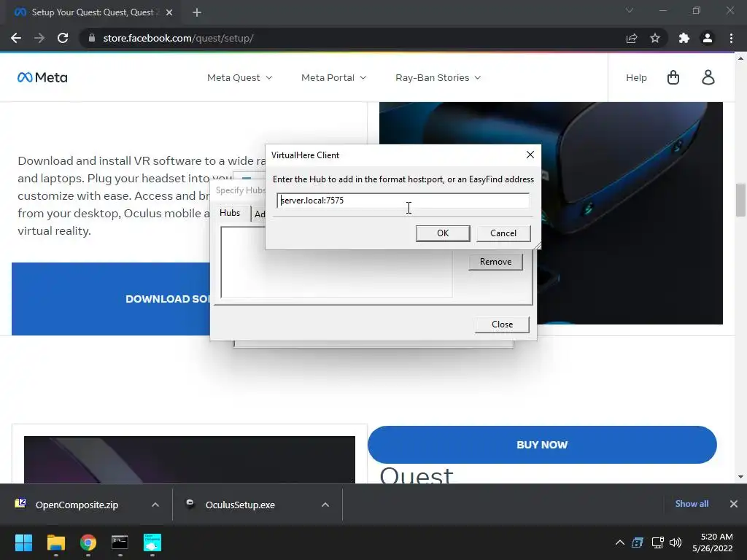Open the Chrome three-dot menu
The height and width of the screenshot is (560, 747).
[x=731, y=38]
